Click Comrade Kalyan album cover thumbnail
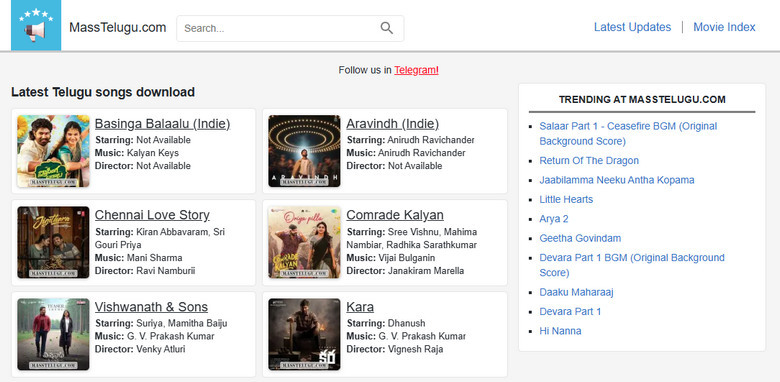Screen dimensions: 780x382 (x=304, y=242)
